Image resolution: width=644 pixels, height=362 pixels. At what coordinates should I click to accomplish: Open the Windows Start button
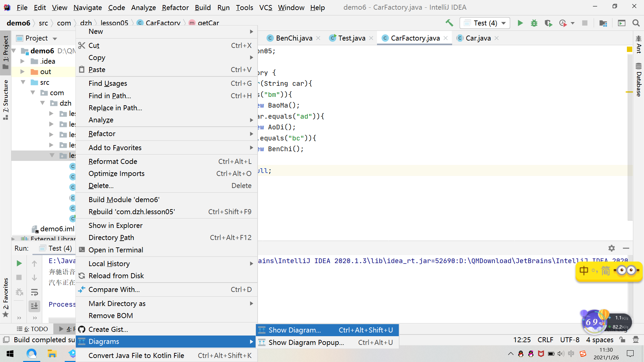pos(10,354)
